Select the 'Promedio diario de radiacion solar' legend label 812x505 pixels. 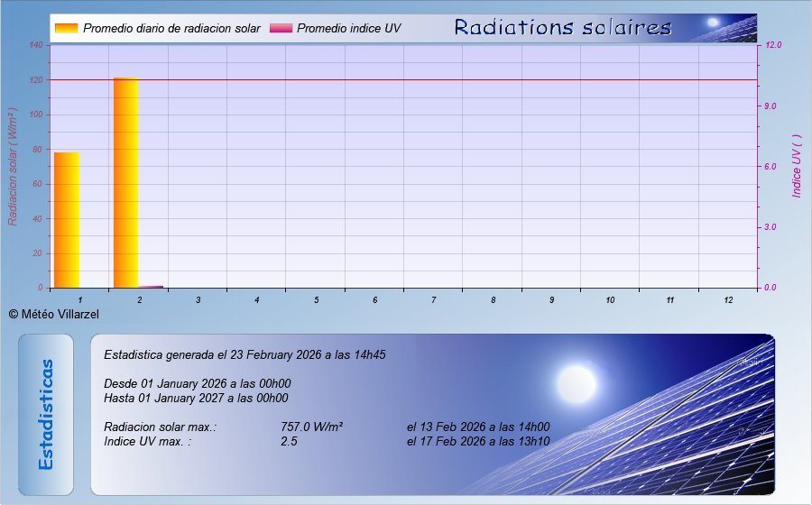[x=171, y=29]
